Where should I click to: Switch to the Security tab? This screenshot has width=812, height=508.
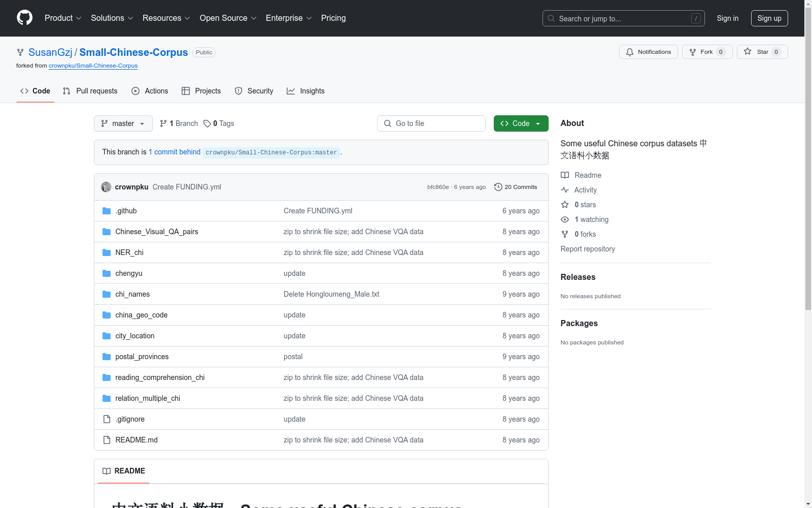tap(254, 91)
